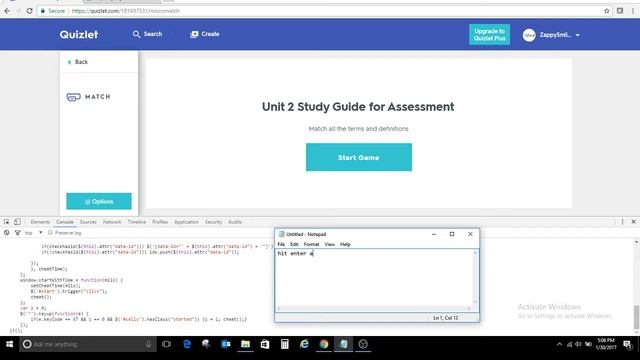Click the Search magnifier icon in Quizlet header
This screenshot has height=360, width=640.
coord(136,34)
